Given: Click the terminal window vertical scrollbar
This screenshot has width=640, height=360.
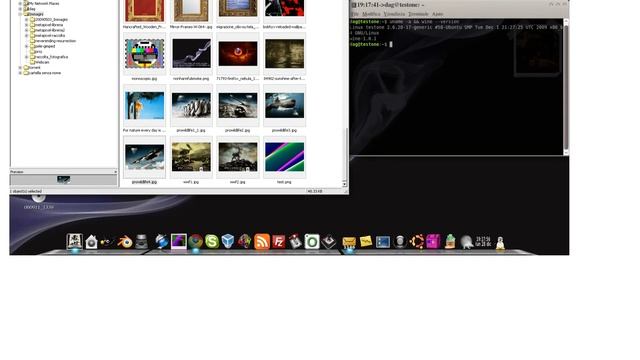Looking at the screenshot, I should pyautogui.click(x=566, y=87).
